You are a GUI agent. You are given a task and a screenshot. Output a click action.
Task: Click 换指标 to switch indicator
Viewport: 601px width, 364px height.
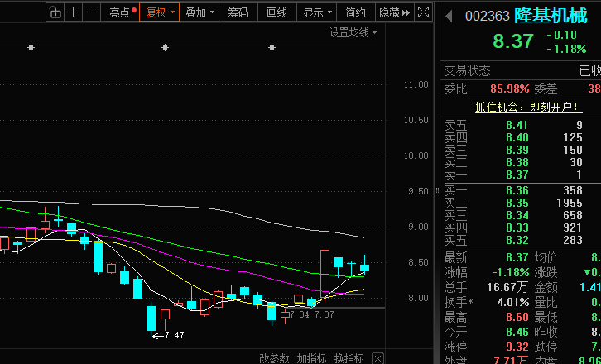tap(349, 358)
